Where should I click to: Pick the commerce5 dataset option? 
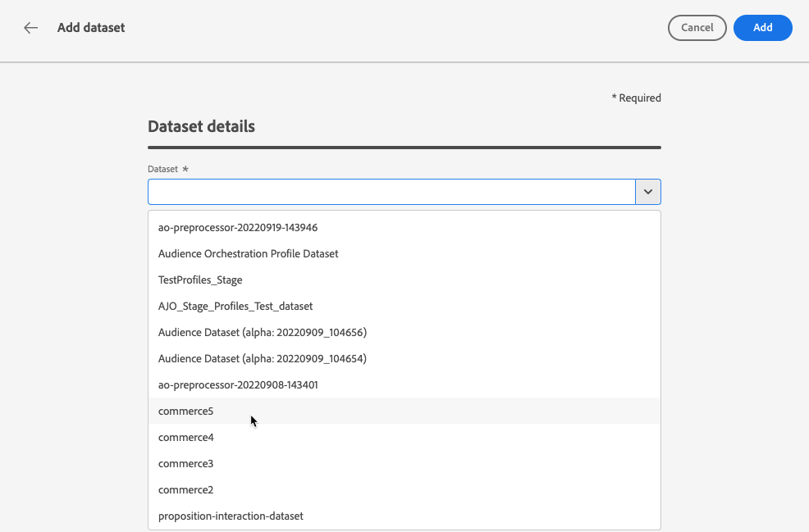point(186,411)
